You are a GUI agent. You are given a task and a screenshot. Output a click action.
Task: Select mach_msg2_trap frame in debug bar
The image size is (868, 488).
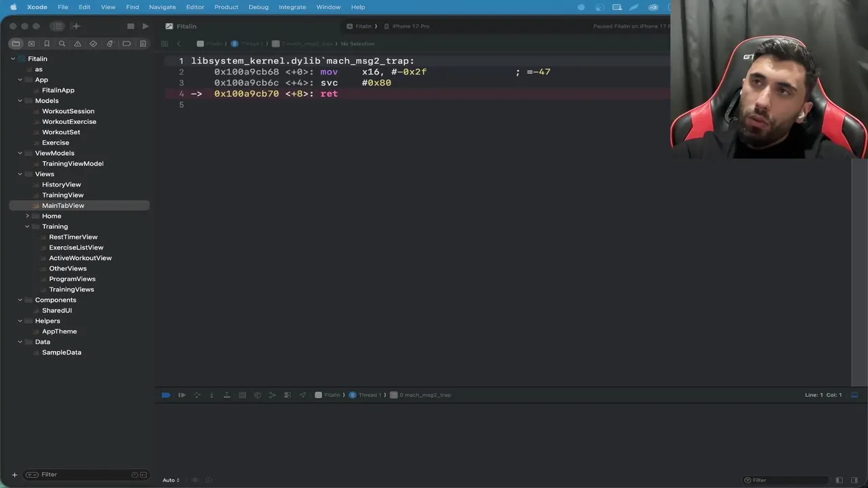pyautogui.click(x=420, y=395)
